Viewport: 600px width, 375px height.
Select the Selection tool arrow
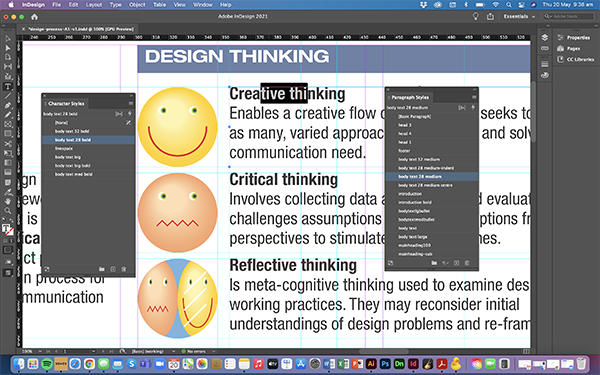8,39
